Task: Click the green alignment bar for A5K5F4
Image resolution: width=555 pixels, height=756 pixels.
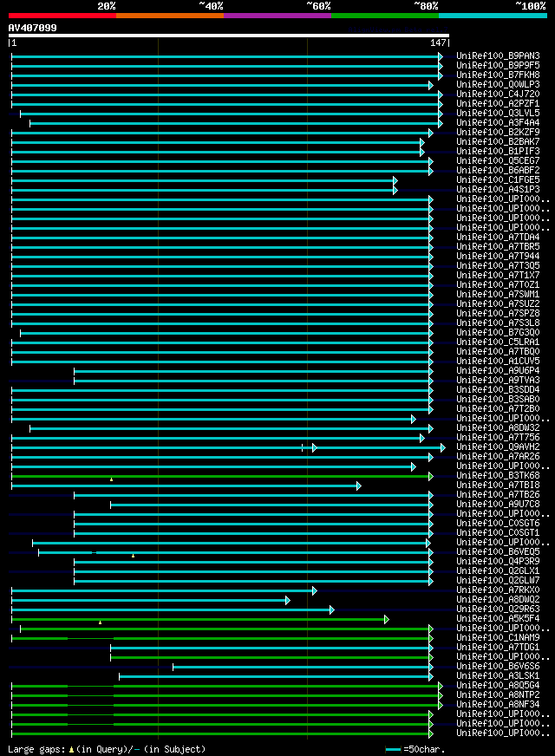Action: pos(200,620)
